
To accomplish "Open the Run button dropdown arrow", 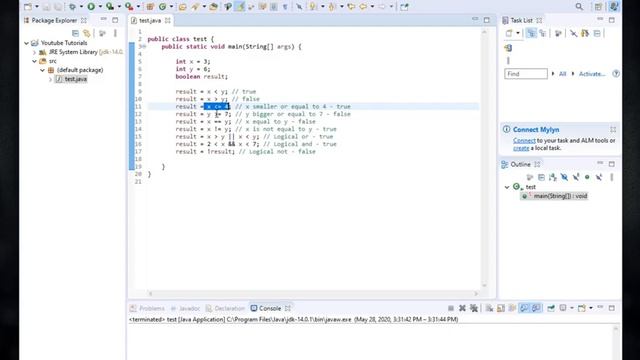I will 100,7.
